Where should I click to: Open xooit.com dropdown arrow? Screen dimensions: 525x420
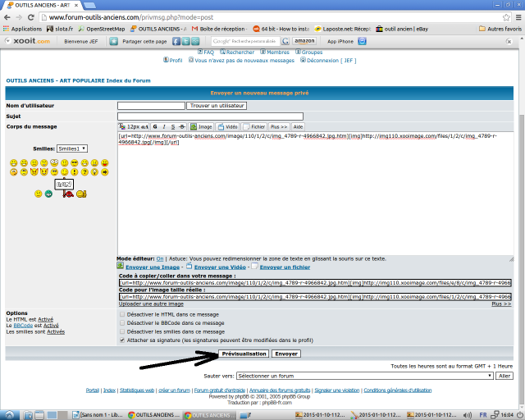point(7,41)
